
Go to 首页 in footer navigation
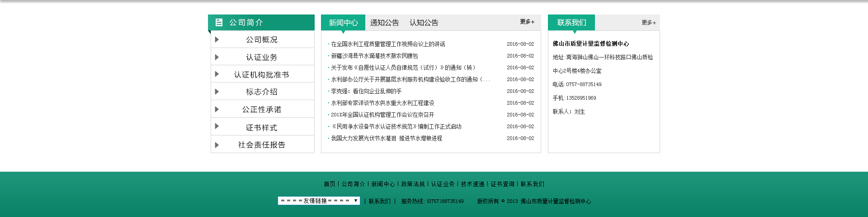click(330, 184)
